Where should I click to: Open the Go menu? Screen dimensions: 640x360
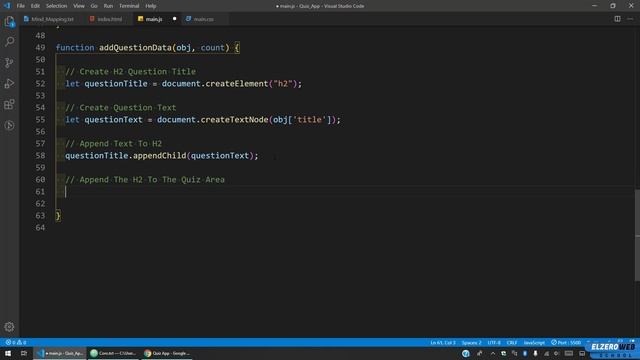[x=94, y=6]
